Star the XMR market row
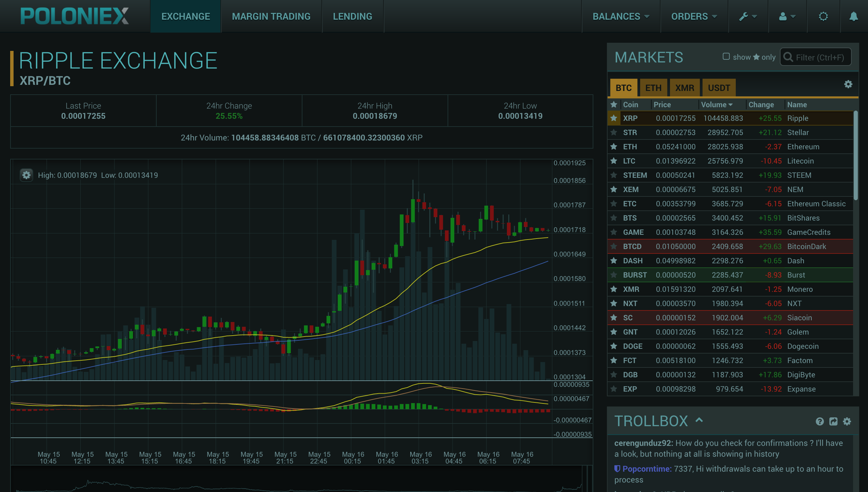868x492 pixels. (614, 289)
